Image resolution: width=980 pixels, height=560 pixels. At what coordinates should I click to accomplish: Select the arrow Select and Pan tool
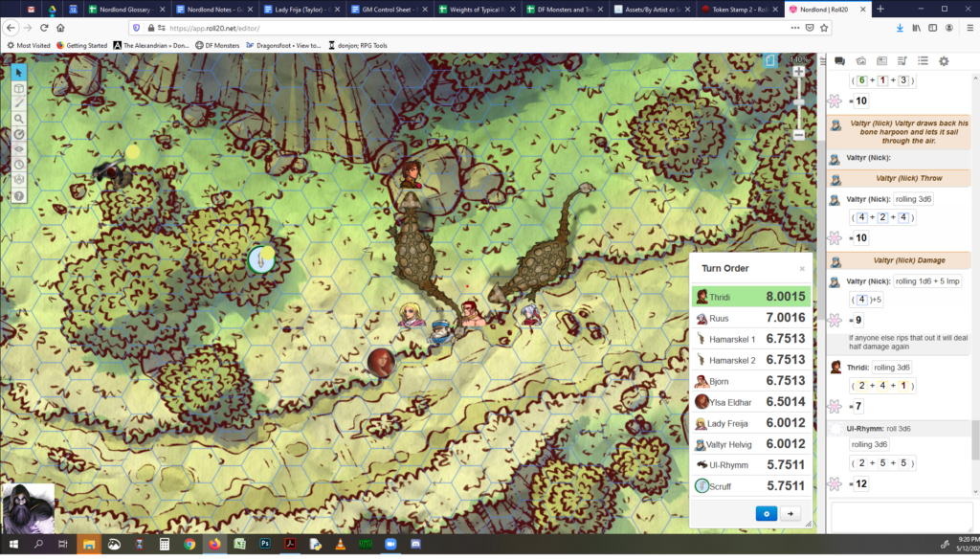click(19, 73)
